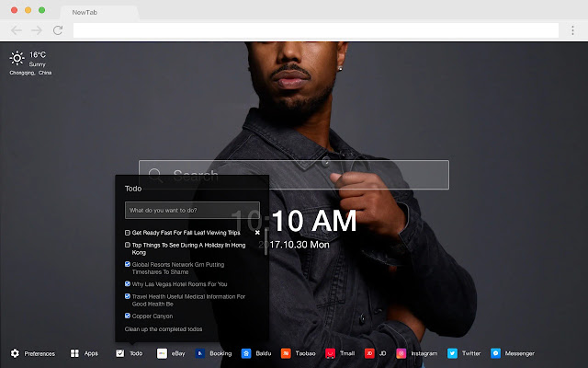Uncheck the Copper Canyon todo

(128, 316)
